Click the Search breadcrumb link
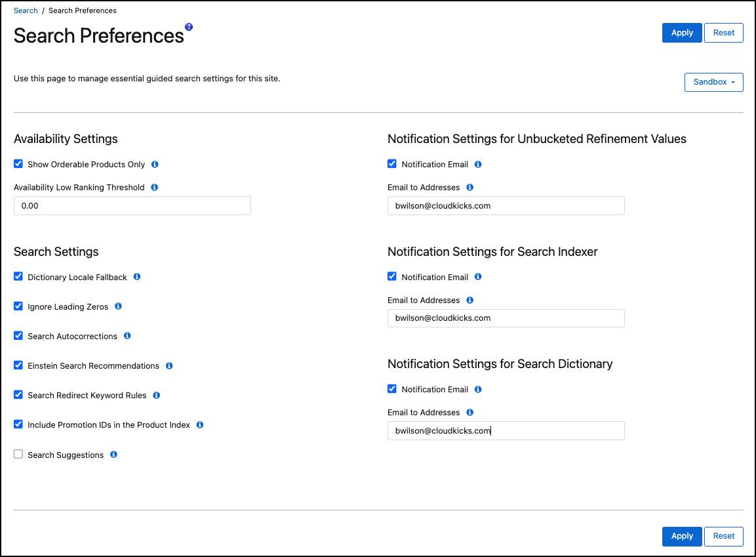 [x=26, y=10]
